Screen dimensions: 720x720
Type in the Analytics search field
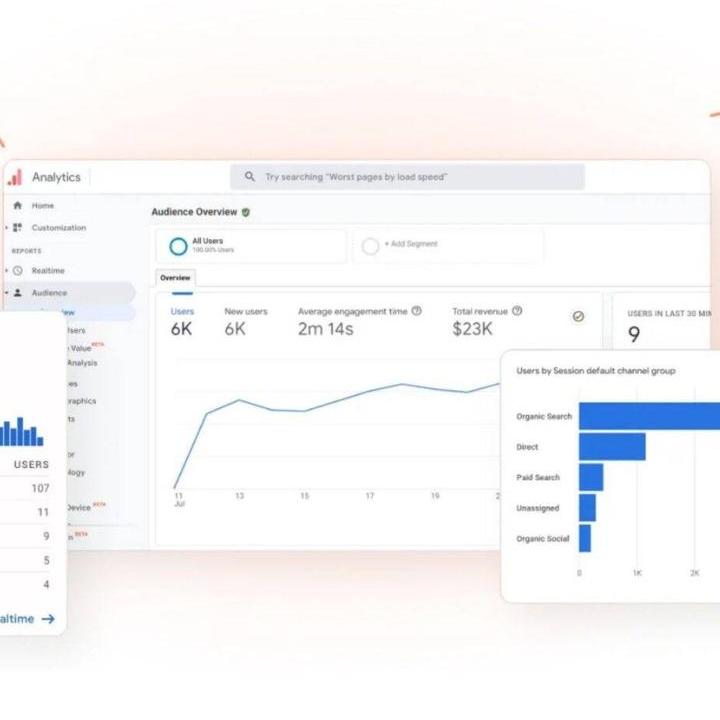point(410,177)
